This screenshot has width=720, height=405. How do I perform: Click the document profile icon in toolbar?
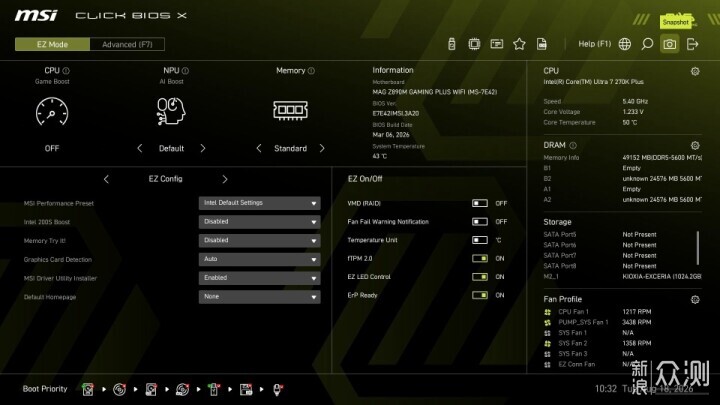point(542,44)
